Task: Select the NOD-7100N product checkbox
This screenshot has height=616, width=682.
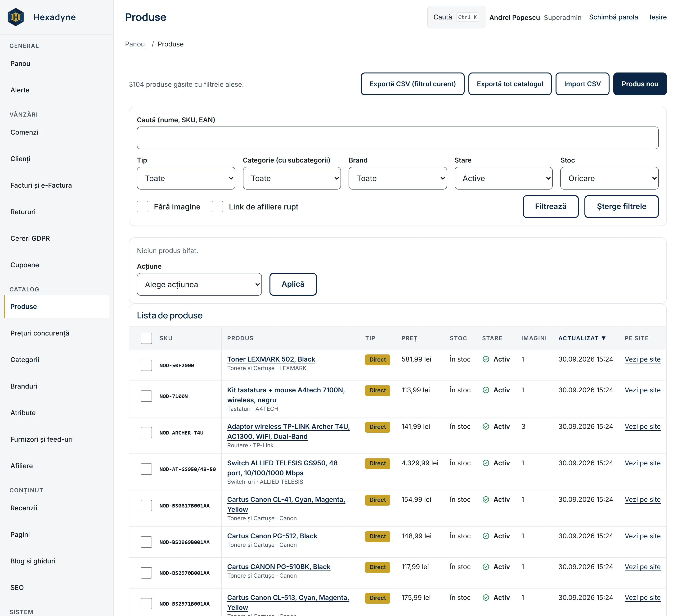Action: (x=146, y=396)
